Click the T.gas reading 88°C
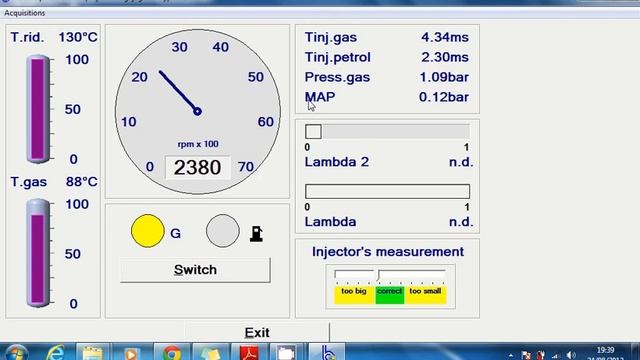 click(82, 182)
